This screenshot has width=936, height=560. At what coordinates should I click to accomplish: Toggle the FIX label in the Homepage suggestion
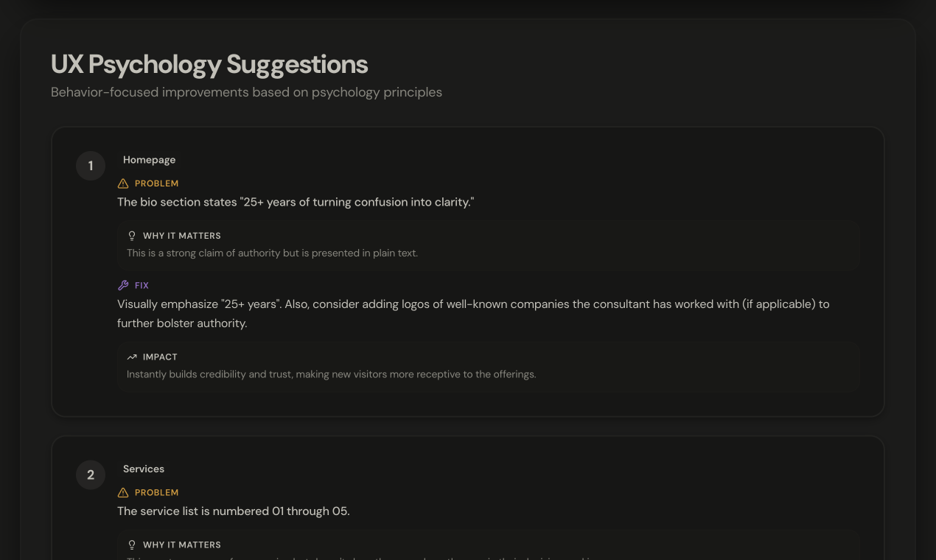pos(142,285)
